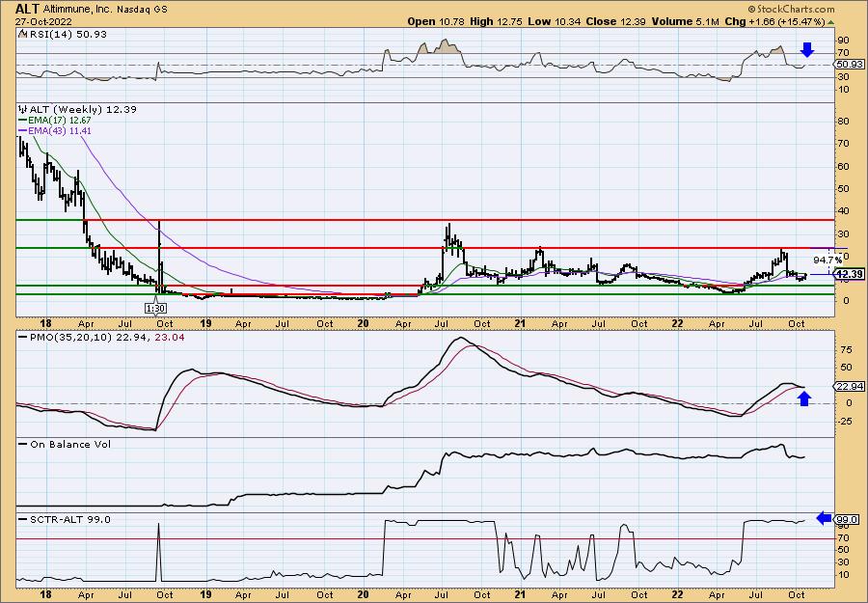The image size is (868, 603).
Task: Click the RSI 50.93 value tag on axis
Action: click(x=849, y=65)
